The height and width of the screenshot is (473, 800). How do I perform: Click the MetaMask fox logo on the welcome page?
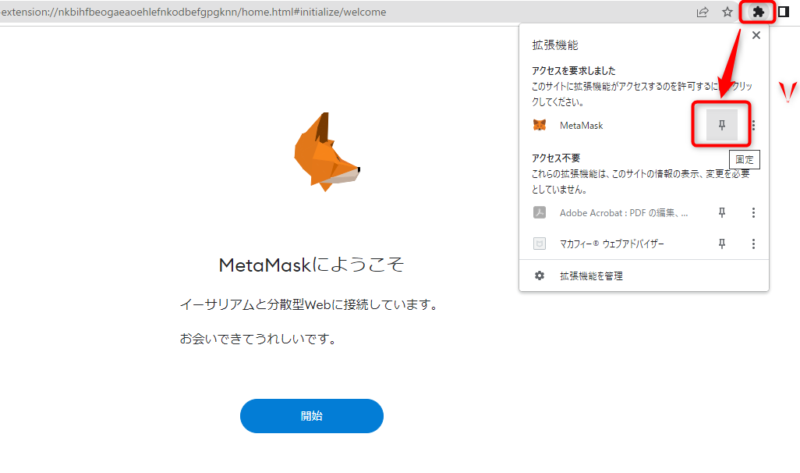point(327,152)
